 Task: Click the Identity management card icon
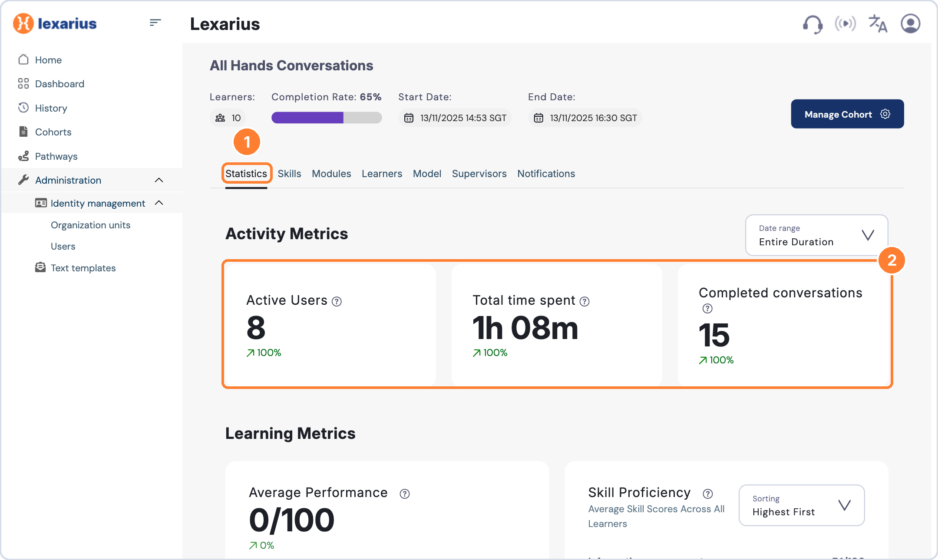(x=41, y=203)
